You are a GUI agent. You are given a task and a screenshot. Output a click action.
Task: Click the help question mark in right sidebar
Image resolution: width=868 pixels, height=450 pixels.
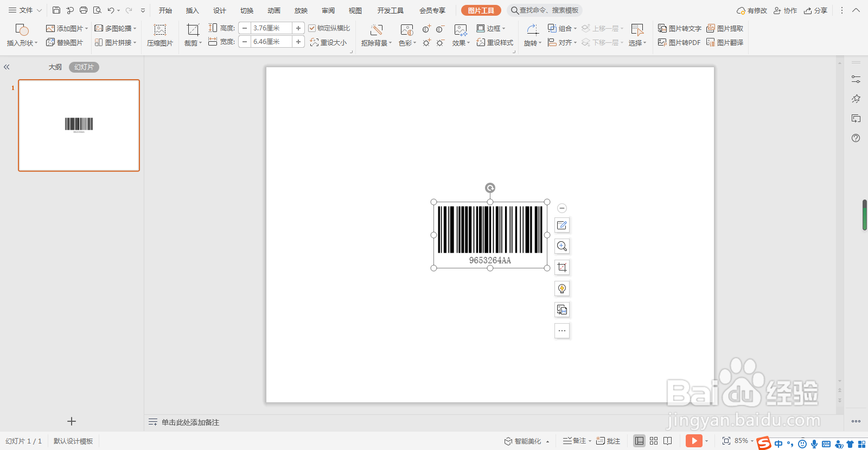tap(856, 138)
